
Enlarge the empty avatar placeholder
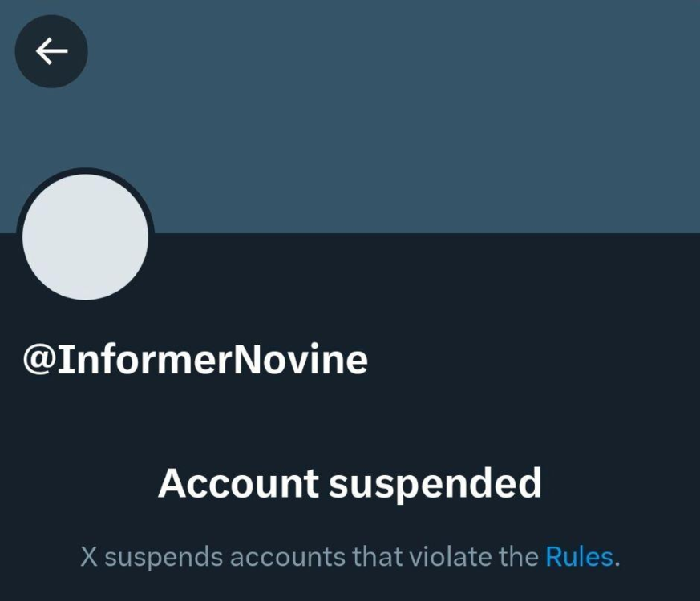tap(85, 237)
